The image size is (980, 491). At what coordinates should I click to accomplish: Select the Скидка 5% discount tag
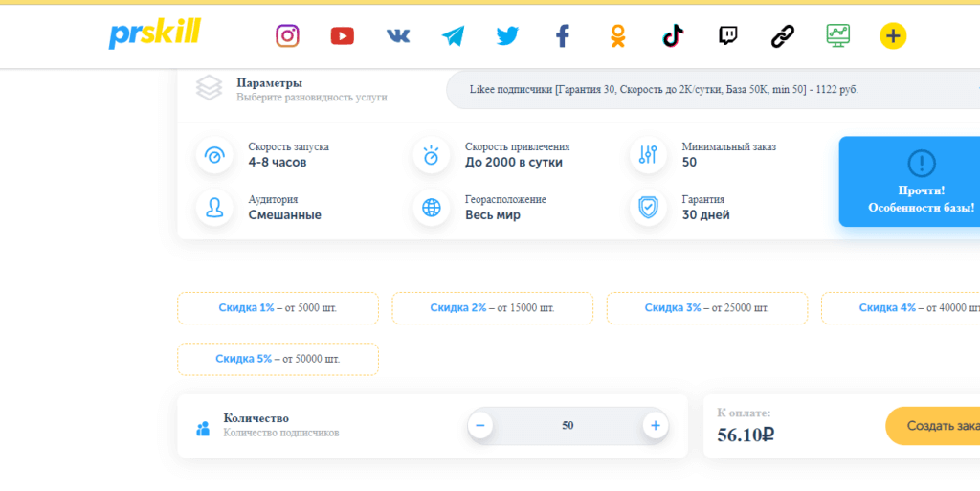point(278,359)
